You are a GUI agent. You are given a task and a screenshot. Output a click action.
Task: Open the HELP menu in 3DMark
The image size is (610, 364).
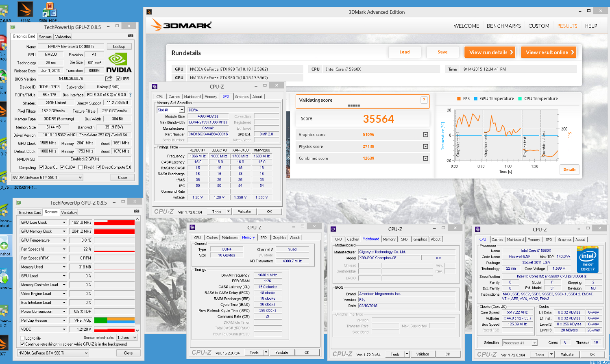(x=591, y=26)
